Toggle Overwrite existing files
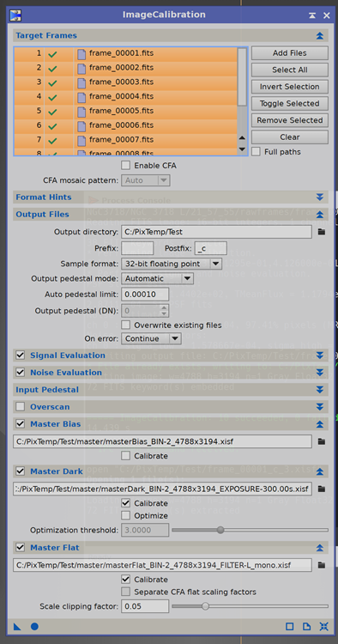 pos(126,325)
